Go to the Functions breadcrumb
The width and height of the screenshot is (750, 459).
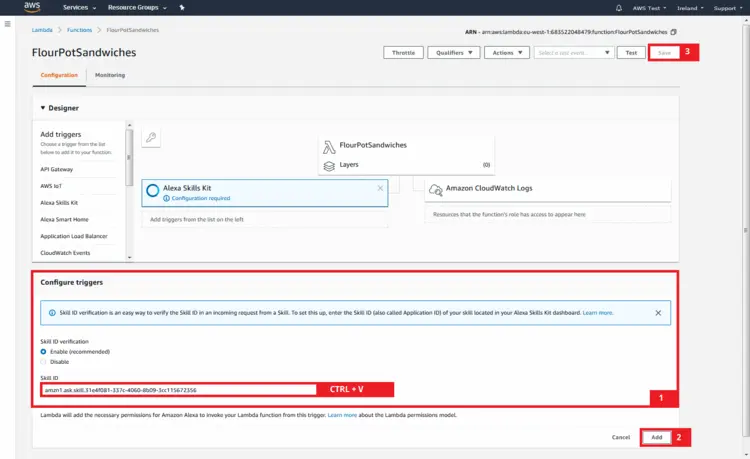coord(79,30)
